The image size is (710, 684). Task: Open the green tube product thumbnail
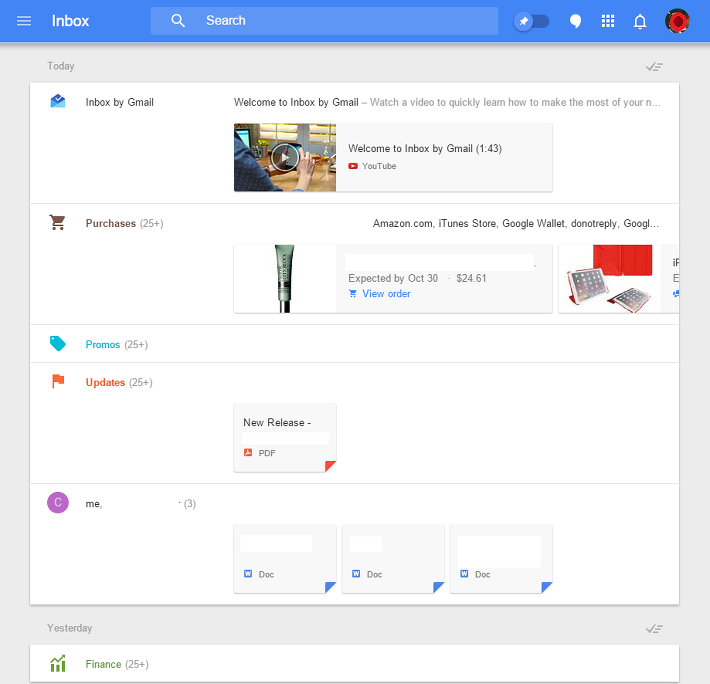(285, 279)
